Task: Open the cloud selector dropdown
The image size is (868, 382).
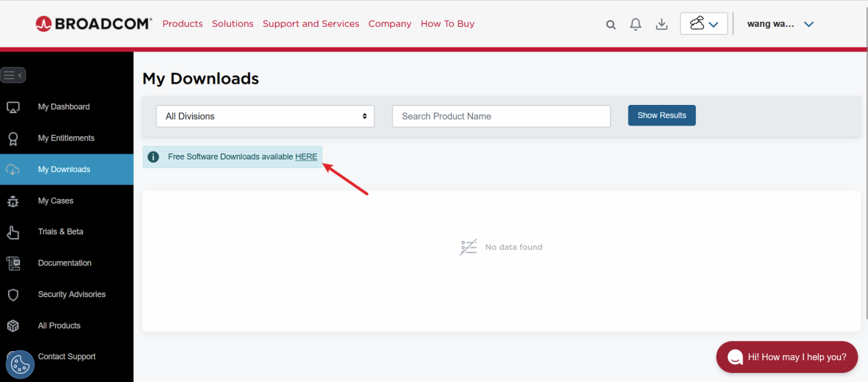Action: coord(704,24)
